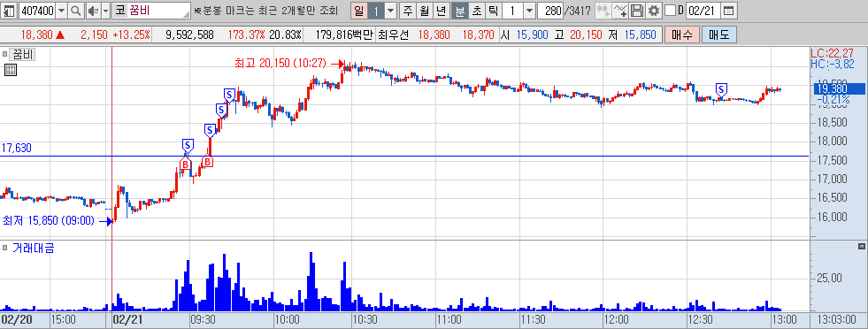Click the panel toggle icon left of stock code
This screenshot has height=329, width=868.
pos(9,11)
